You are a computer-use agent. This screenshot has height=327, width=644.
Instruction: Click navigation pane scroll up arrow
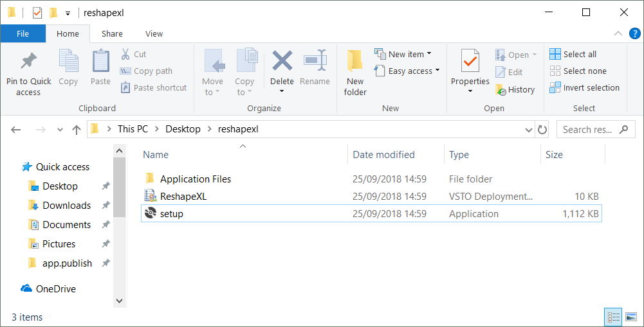tap(120, 150)
